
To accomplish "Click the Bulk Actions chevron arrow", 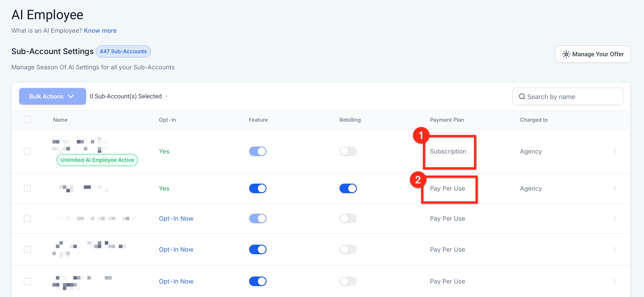I will tap(71, 96).
